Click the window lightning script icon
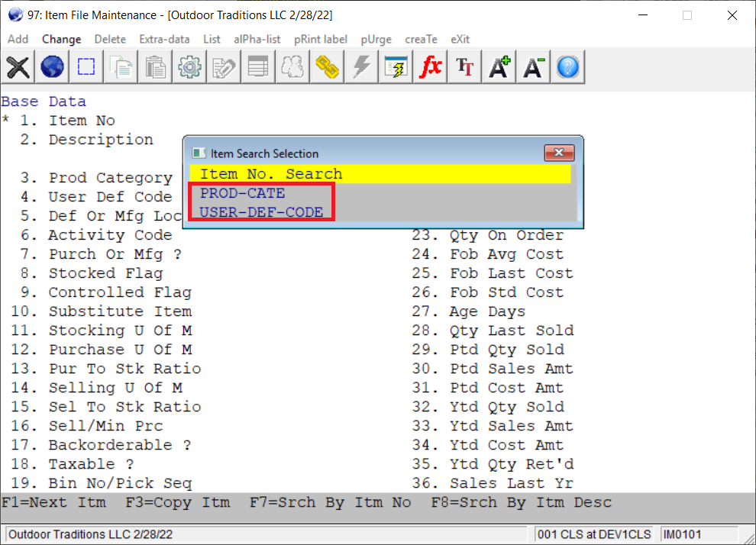The width and height of the screenshot is (756, 545). (396, 67)
